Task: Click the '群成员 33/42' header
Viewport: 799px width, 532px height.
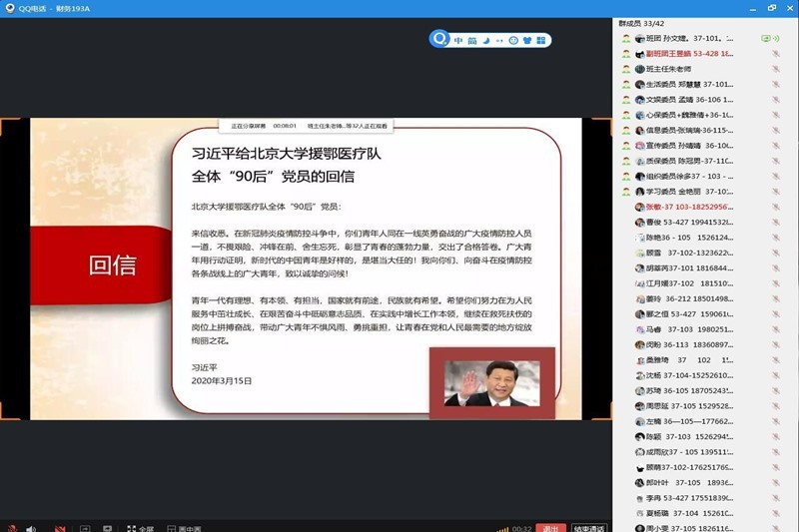Action: pos(641,23)
